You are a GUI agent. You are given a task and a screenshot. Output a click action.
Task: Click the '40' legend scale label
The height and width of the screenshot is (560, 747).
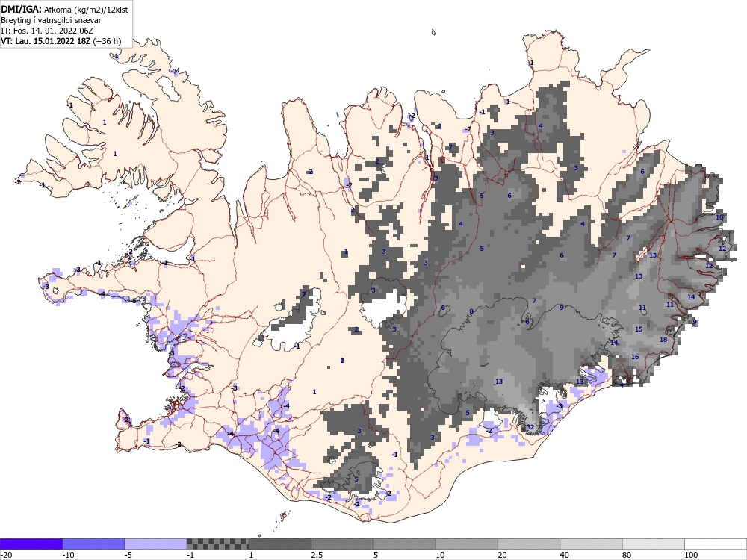click(x=565, y=555)
